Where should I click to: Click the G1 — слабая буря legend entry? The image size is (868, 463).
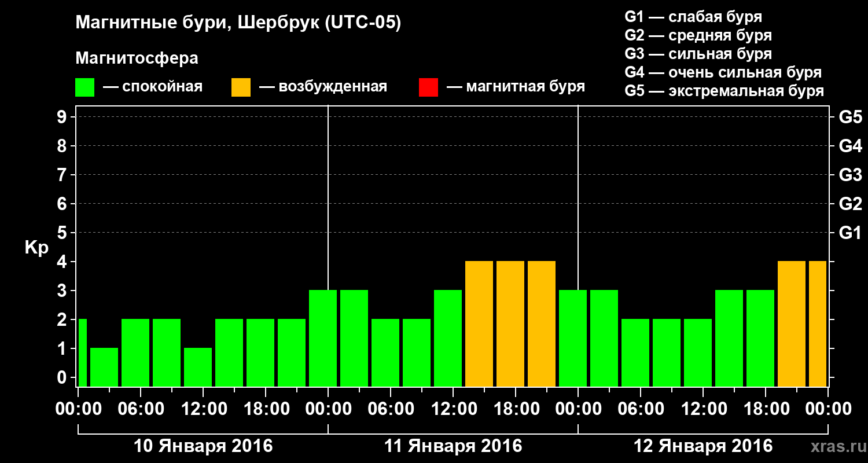[x=693, y=17]
